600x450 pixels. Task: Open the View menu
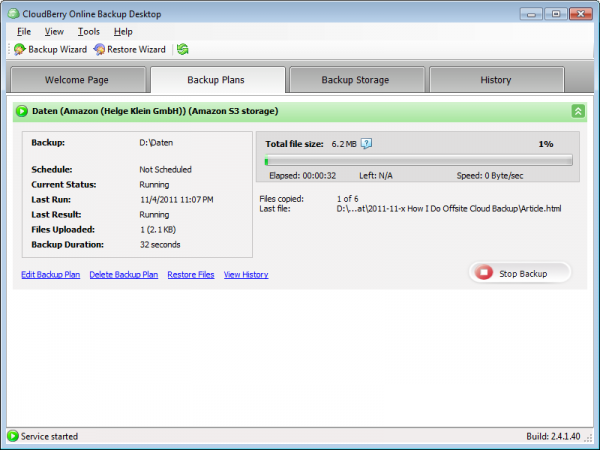(x=54, y=32)
